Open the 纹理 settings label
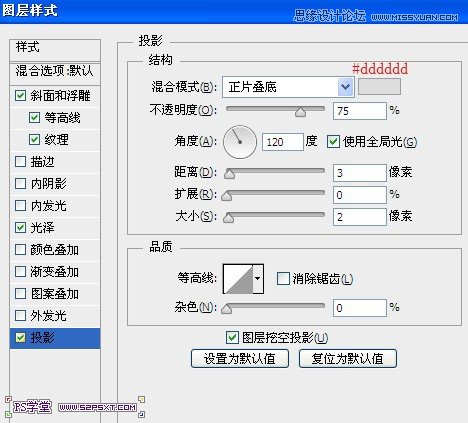The image size is (468, 423). [x=56, y=140]
